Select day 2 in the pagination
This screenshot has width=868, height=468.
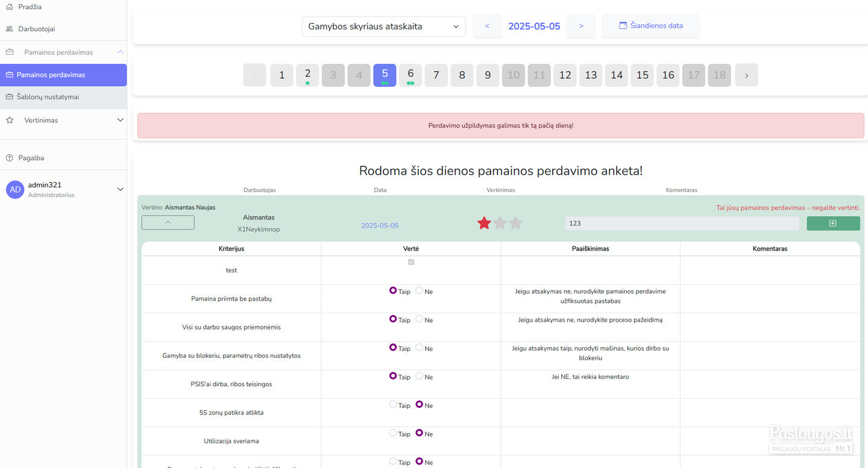coord(307,75)
